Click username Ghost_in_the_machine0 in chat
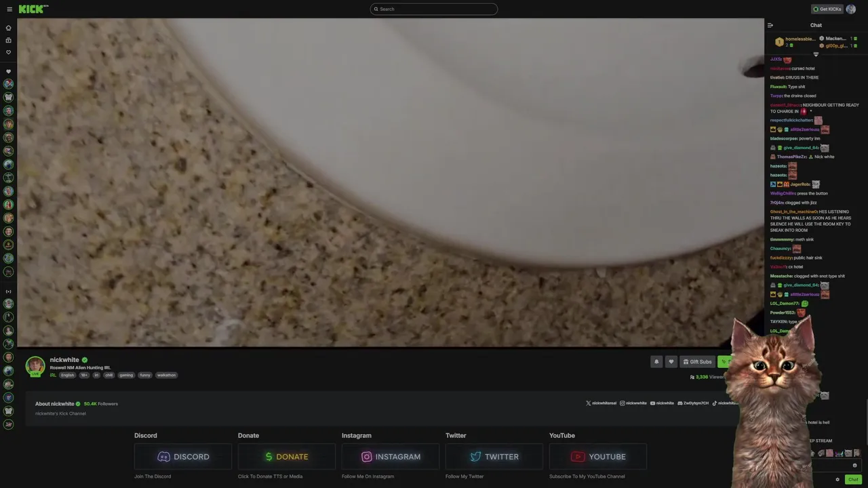This screenshot has width=868, height=488. (x=794, y=211)
